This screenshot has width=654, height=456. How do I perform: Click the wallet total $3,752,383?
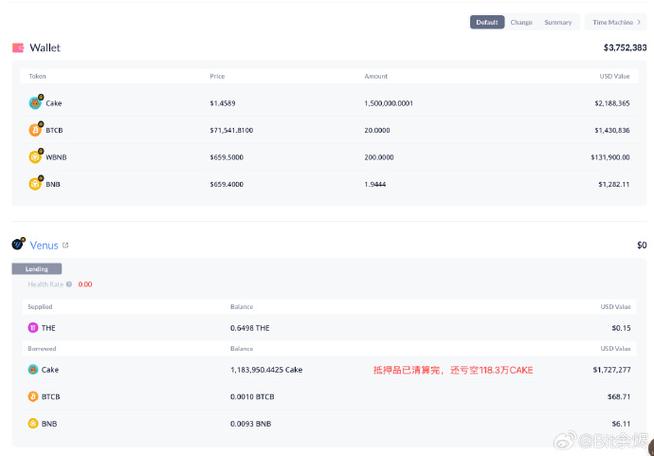(x=625, y=48)
